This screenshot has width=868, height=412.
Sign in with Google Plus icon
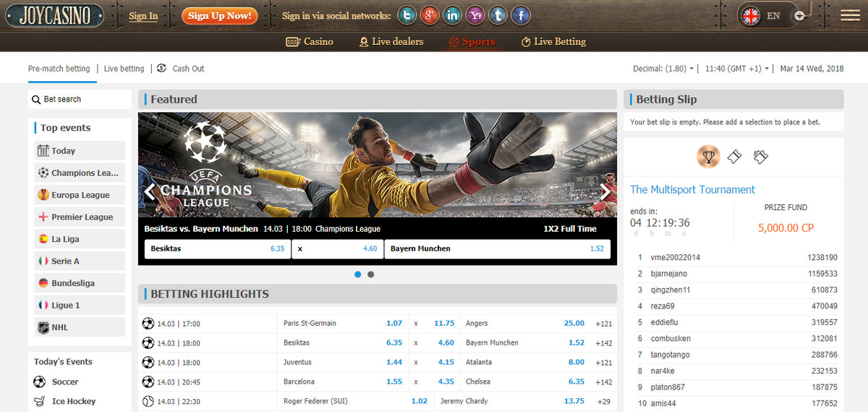tap(430, 15)
